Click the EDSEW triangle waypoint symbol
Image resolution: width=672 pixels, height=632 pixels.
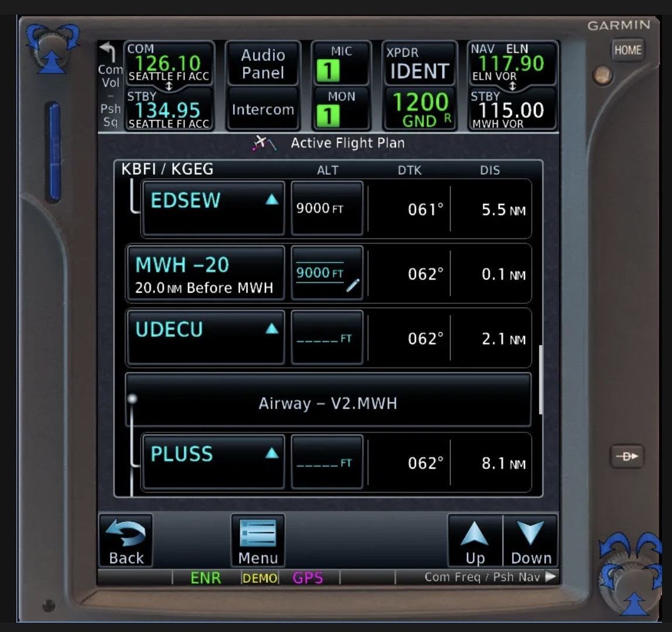point(272,199)
